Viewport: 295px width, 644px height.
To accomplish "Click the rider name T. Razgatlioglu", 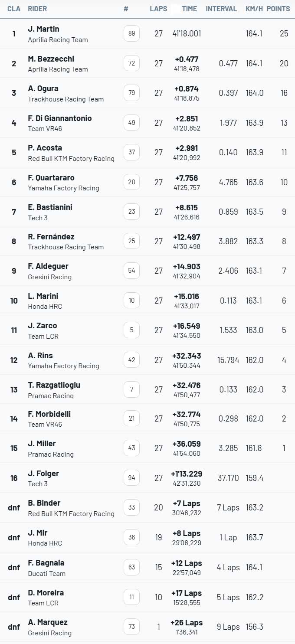I will pyautogui.click(x=54, y=385).
